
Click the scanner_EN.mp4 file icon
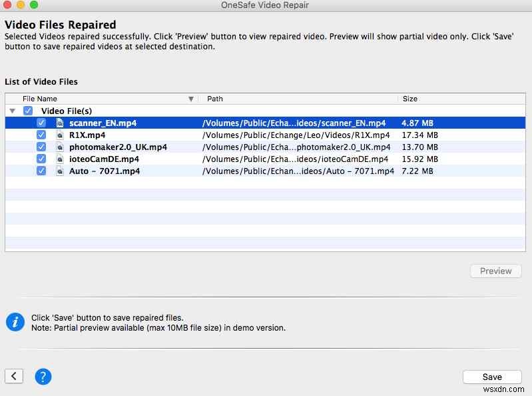point(60,123)
